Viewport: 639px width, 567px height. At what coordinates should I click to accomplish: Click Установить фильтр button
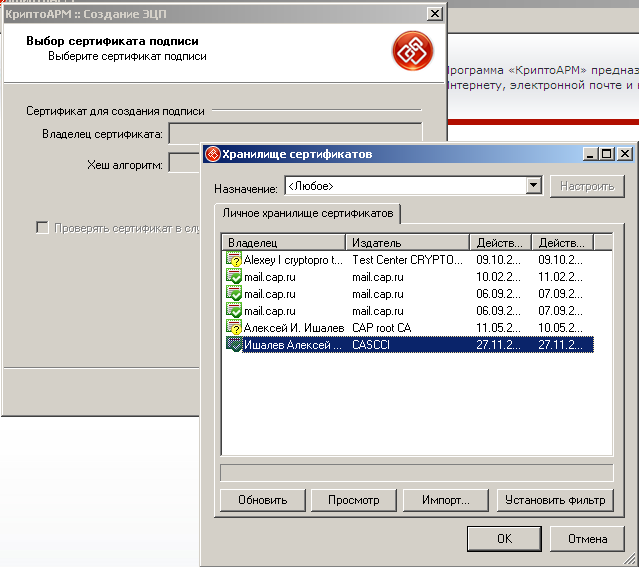(555, 500)
